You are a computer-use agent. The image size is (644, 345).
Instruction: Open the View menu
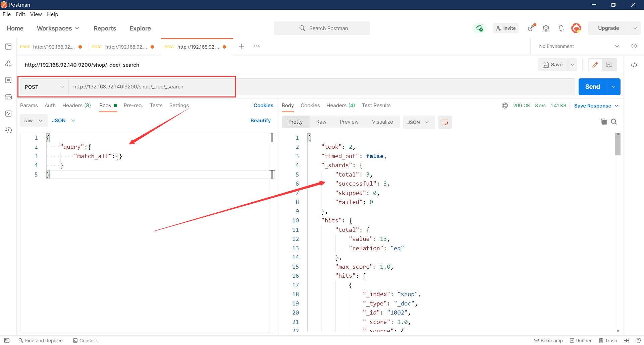[x=36, y=14]
